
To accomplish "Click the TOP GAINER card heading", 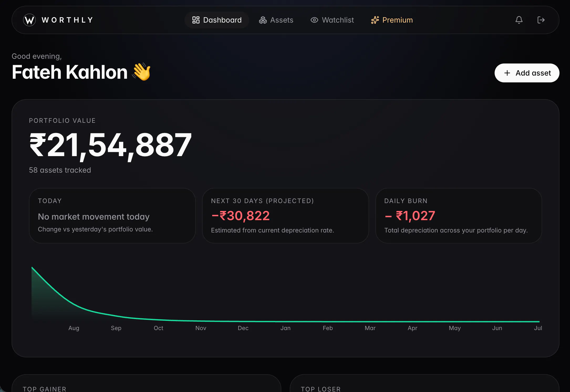I will [44, 389].
